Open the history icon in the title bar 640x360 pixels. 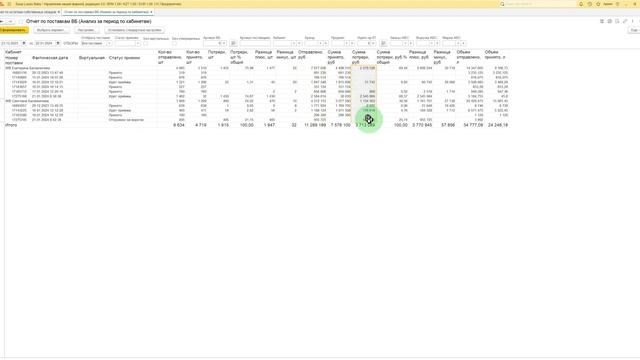[x=589, y=4]
